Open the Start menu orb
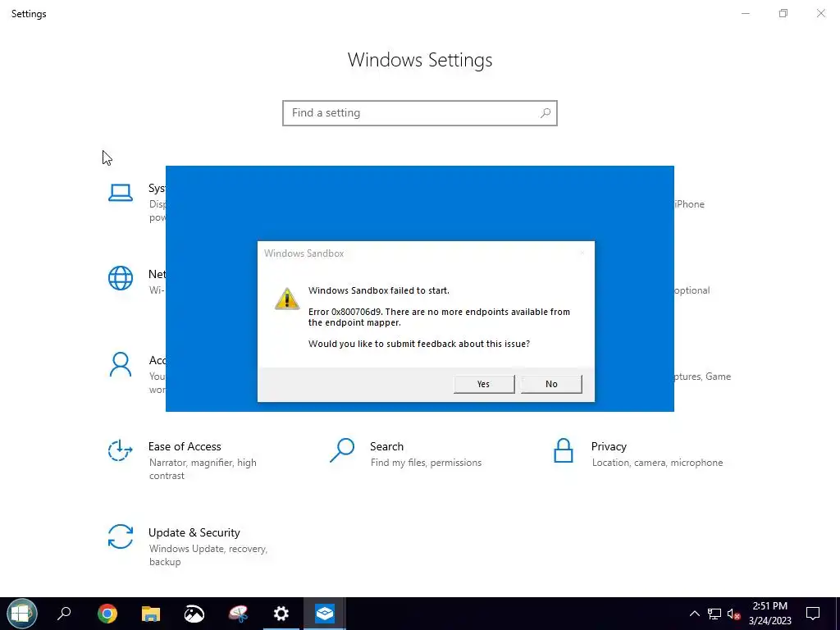 (x=21, y=614)
